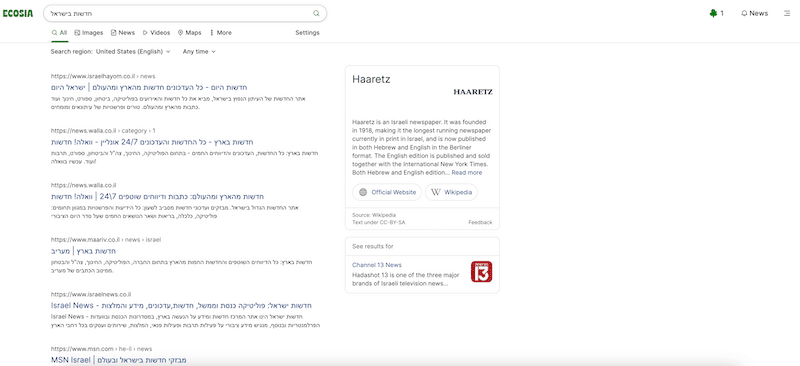Open the tree counter icon
The height and width of the screenshot is (366, 800).
[713, 13]
